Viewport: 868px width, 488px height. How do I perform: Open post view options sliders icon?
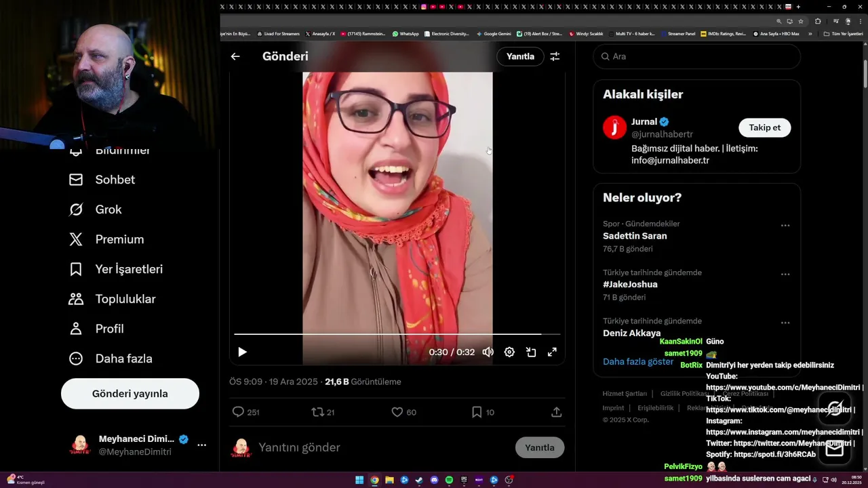(555, 56)
